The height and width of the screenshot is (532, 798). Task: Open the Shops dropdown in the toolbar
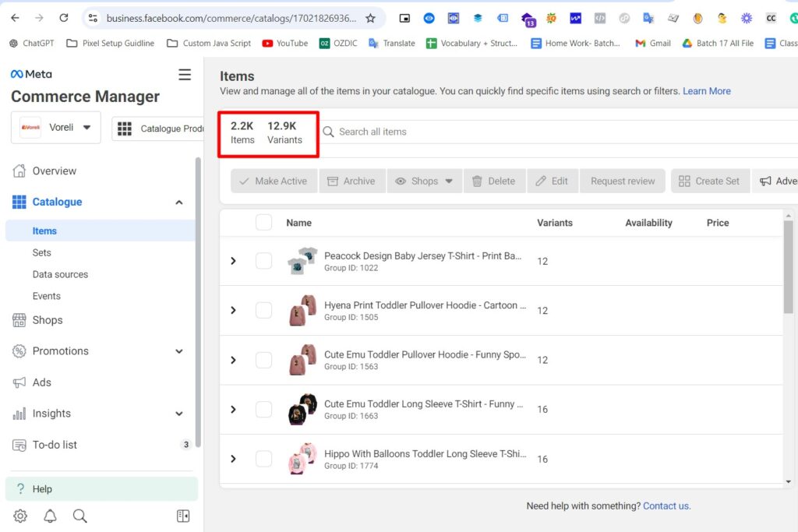(425, 181)
